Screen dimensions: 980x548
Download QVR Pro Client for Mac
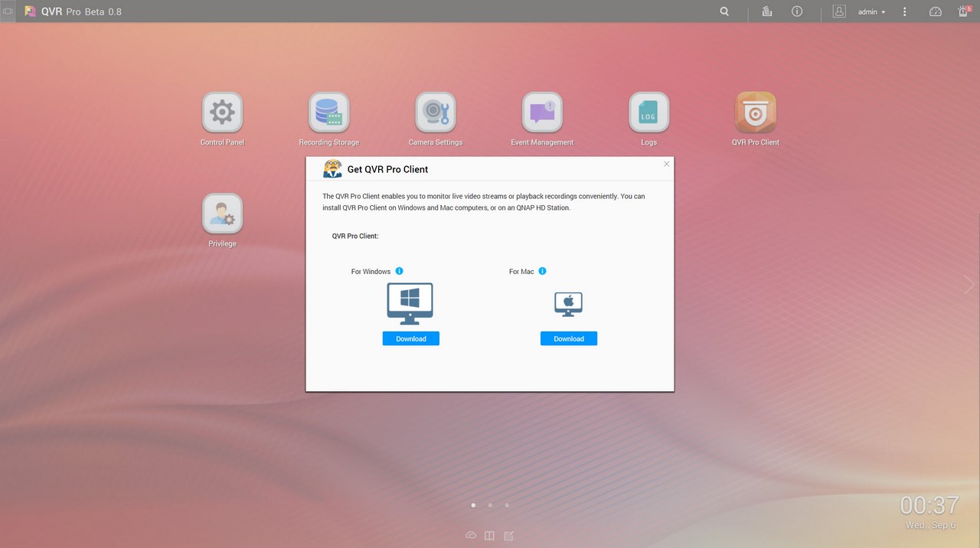click(x=569, y=338)
